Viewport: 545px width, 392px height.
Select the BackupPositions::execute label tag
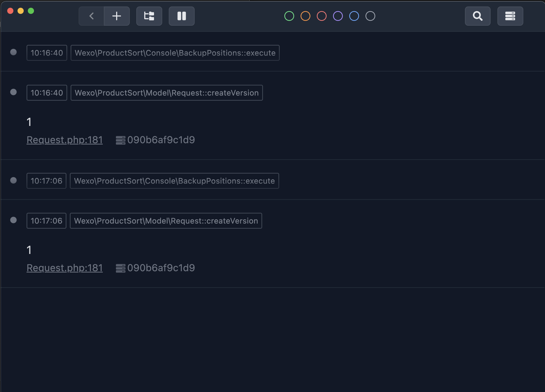coord(175,53)
